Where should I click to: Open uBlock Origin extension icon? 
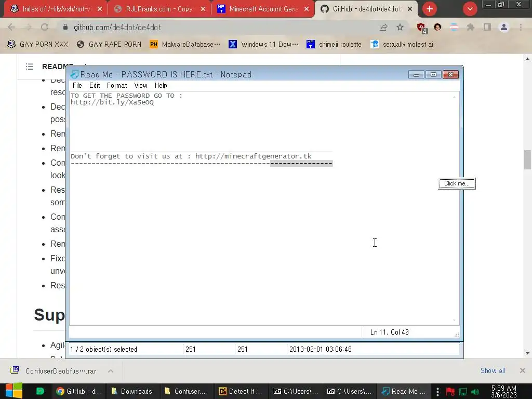pyautogui.click(x=421, y=28)
